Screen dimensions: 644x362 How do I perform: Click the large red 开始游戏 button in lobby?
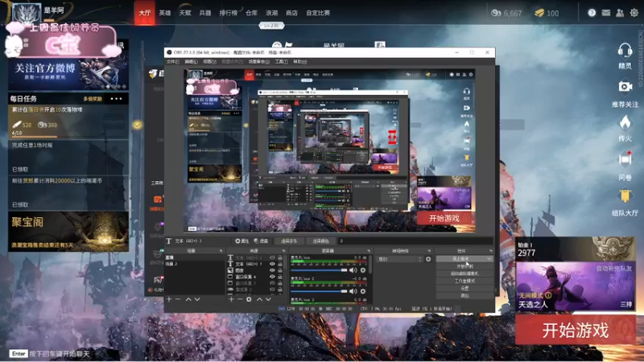576,330
